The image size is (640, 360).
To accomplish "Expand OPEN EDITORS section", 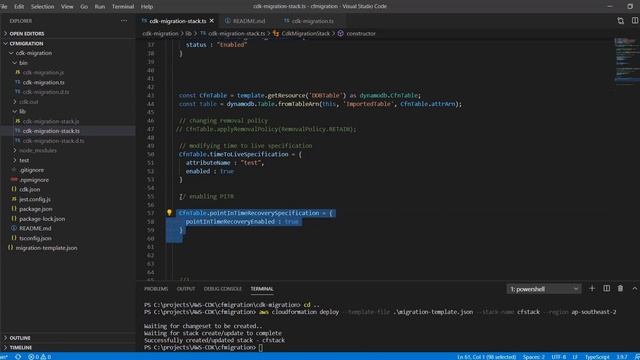I will click(x=27, y=33).
